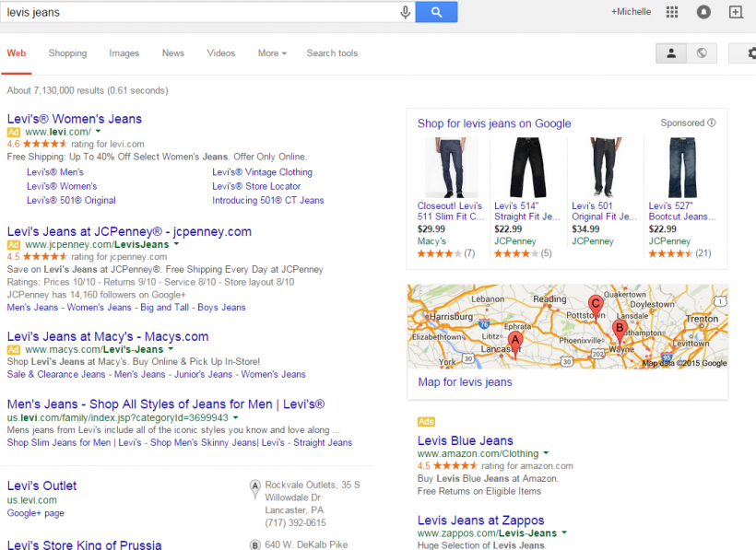This screenshot has height=550, width=756.
Task: Open the More search options dropdown
Action: click(272, 53)
